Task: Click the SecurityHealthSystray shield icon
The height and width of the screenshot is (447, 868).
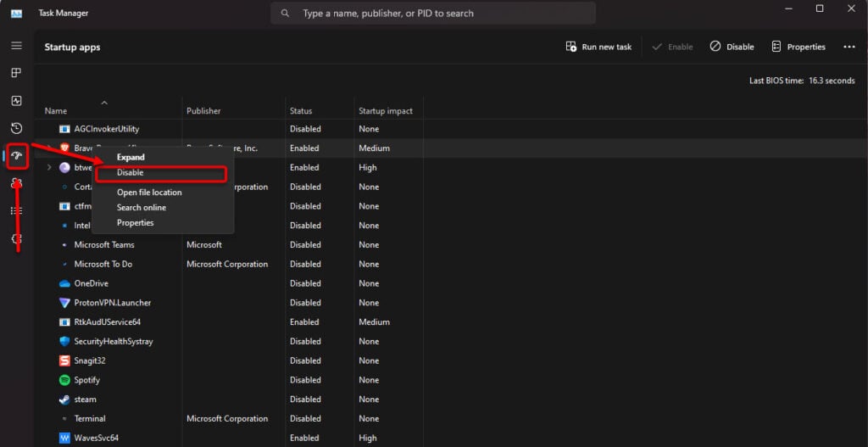Action: point(64,341)
